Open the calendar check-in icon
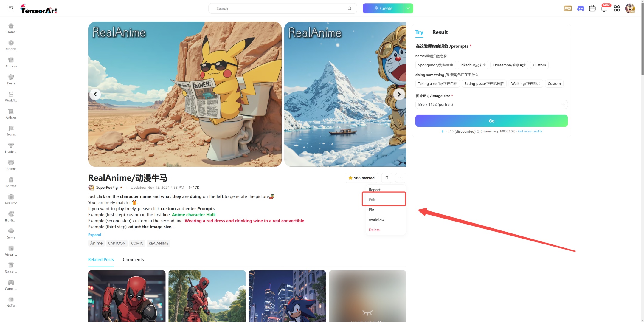This screenshot has width=644, height=322. pyautogui.click(x=592, y=8)
